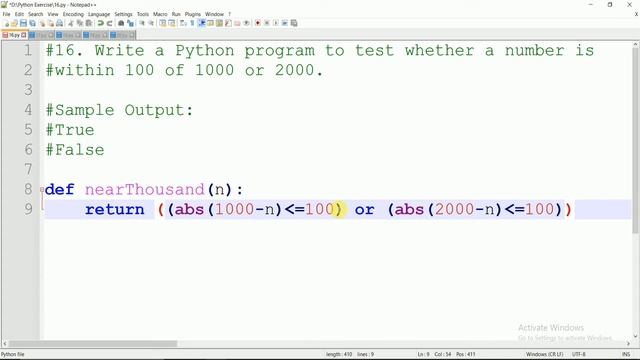Click 'UTF-8' encoding in status bar
640x360 pixels.
click(579, 354)
